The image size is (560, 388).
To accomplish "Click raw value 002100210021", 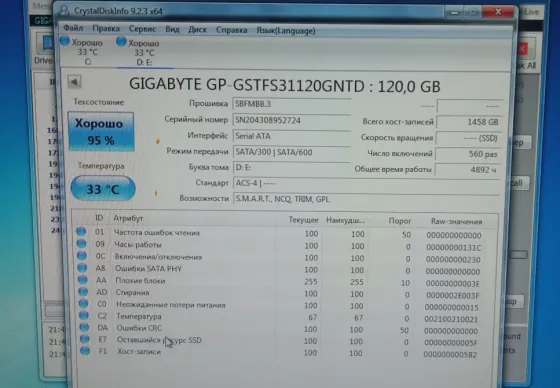I will pos(451,319).
